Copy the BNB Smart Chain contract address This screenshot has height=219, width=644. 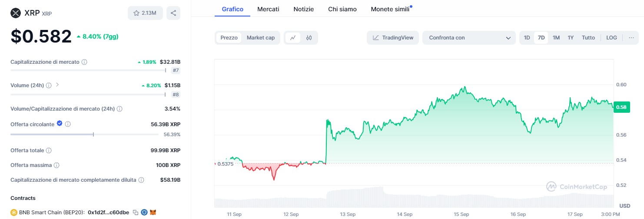pyautogui.click(x=136, y=212)
